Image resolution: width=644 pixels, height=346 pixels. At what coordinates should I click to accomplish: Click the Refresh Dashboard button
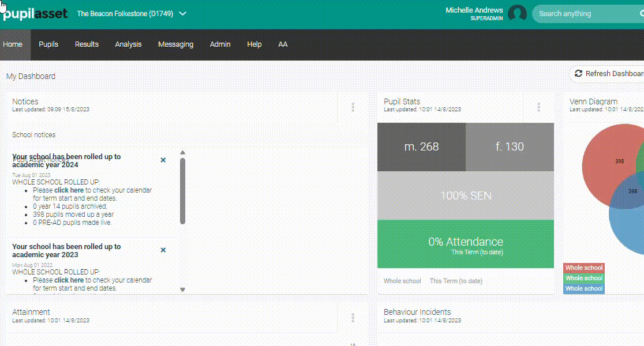[608, 74]
